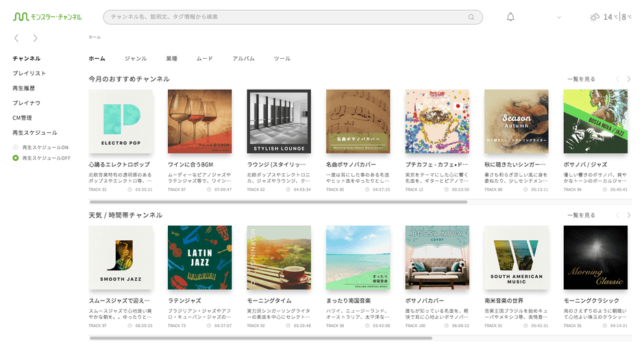Select 再生スケジュールOFF radio button

click(x=16, y=158)
